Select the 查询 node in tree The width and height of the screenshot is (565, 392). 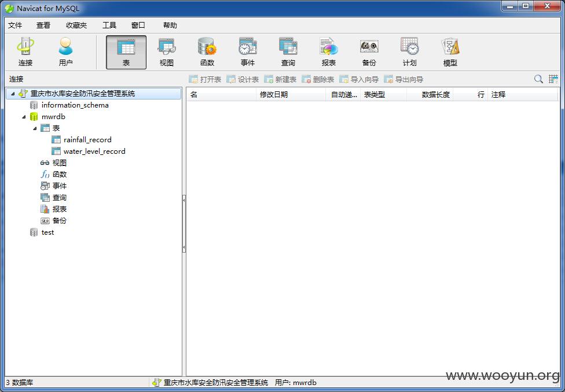[60, 197]
